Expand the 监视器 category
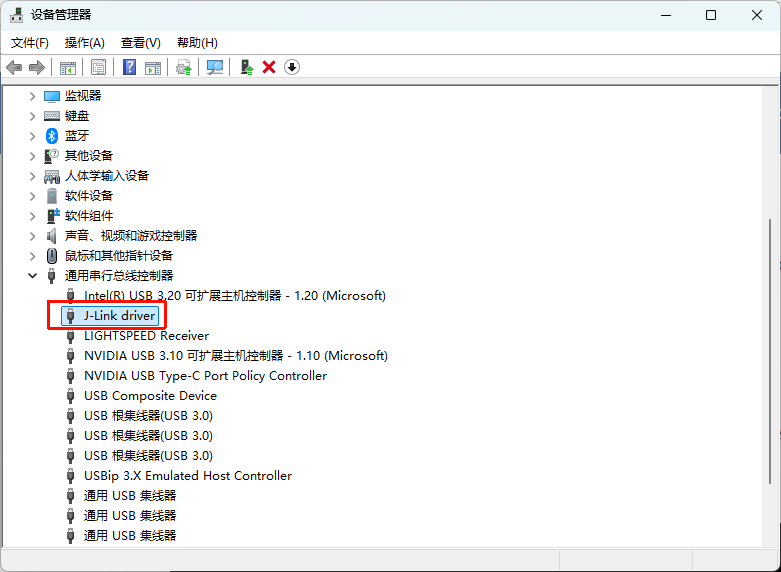This screenshot has width=781, height=572. point(32,96)
